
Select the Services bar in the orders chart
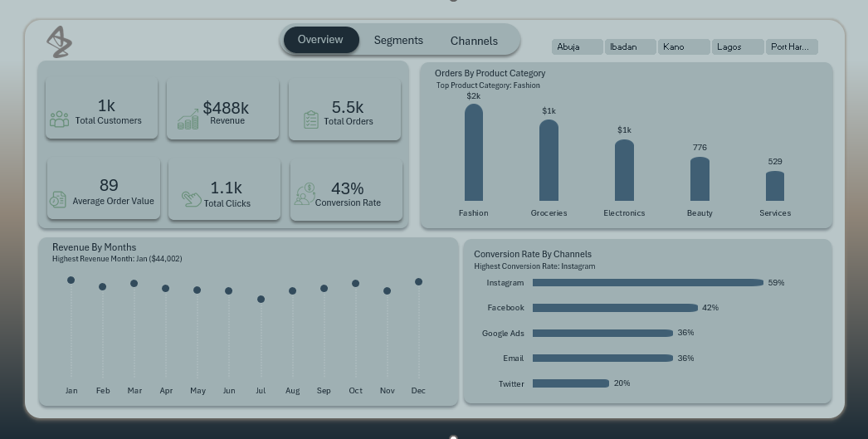tap(774, 187)
